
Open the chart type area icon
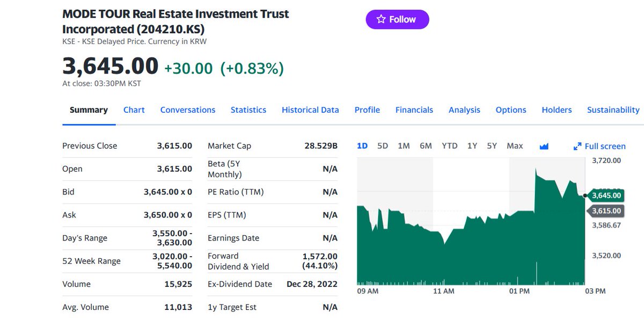click(544, 146)
